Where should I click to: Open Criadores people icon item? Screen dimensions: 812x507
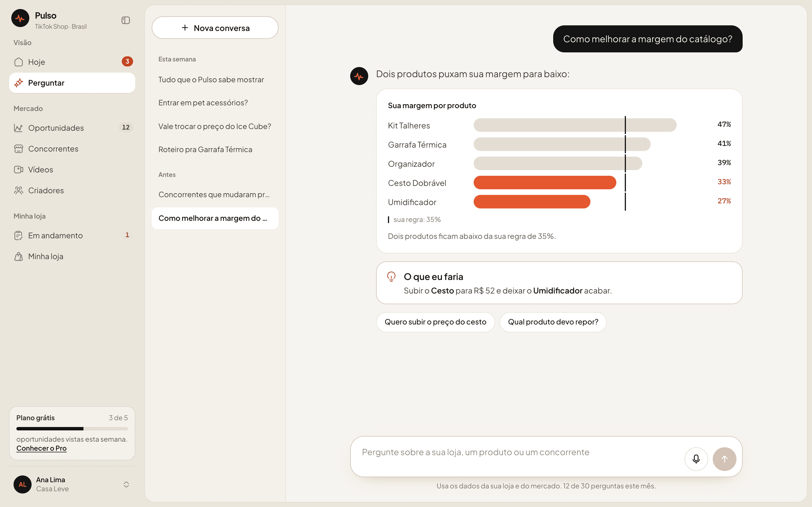[x=72, y=190]
